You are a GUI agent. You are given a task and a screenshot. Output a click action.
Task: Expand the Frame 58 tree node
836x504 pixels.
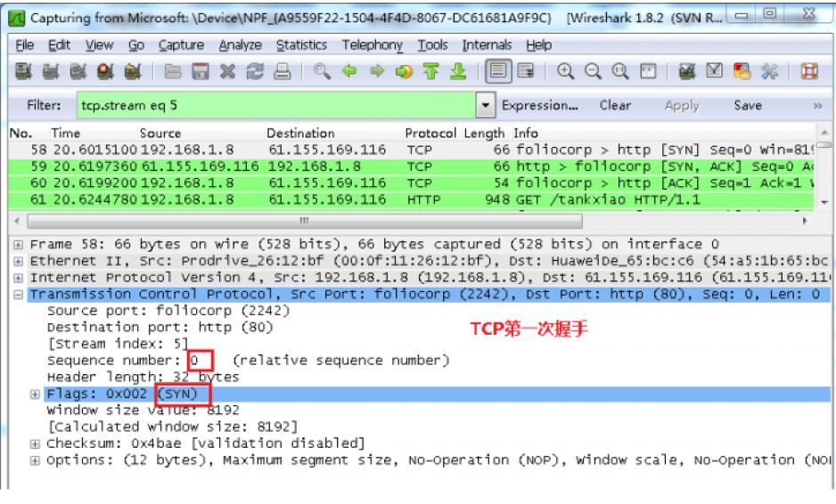click(x=18, y=245)
